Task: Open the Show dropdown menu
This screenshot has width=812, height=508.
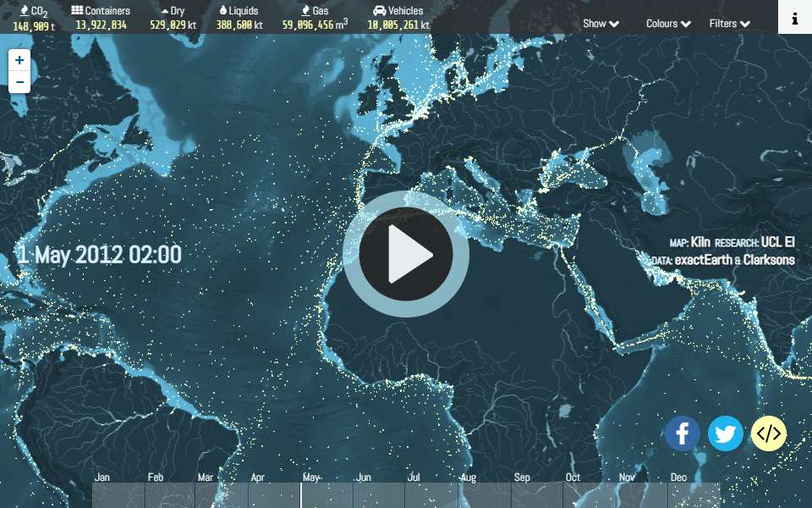Action: pos(601,24)
